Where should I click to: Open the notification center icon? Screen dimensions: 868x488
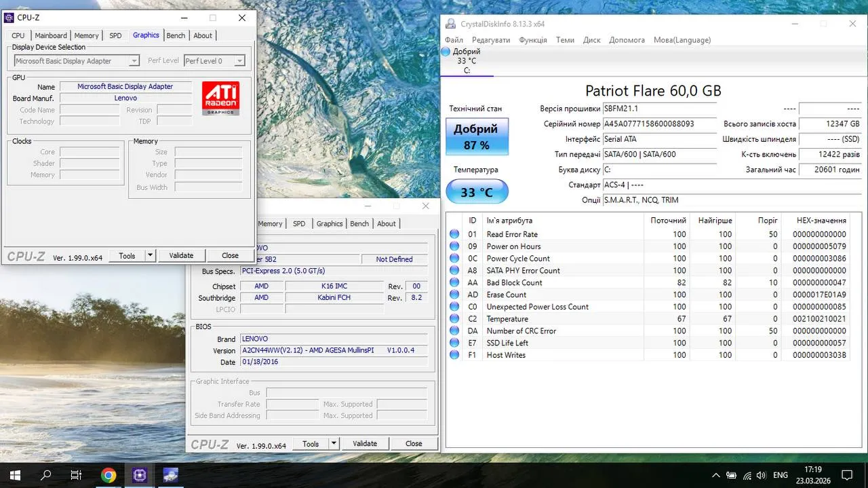(x=847, y=475)
